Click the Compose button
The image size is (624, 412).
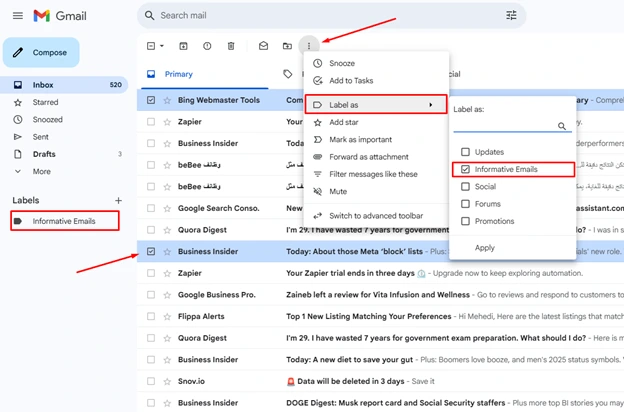pos(41,53)
